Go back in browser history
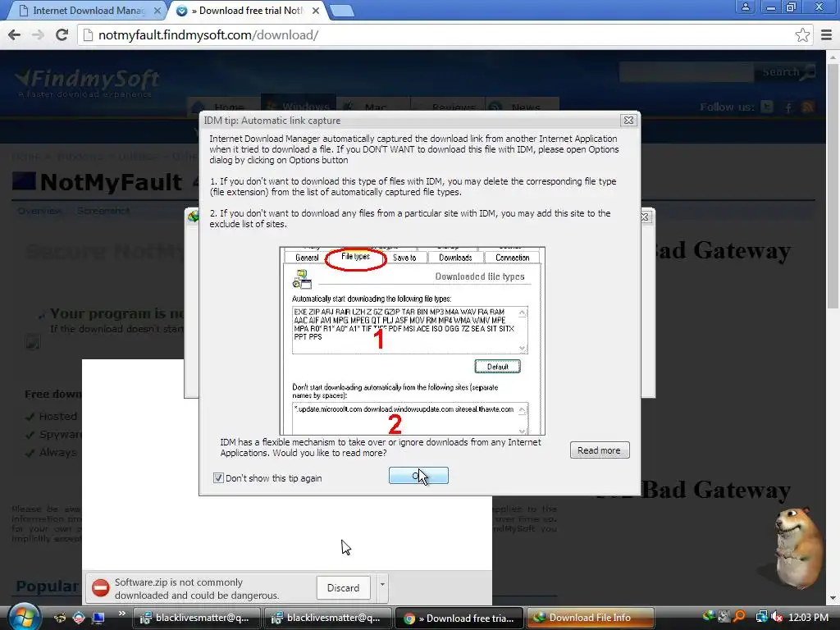Screen dimensions: 840x630 tap(15, 34)
